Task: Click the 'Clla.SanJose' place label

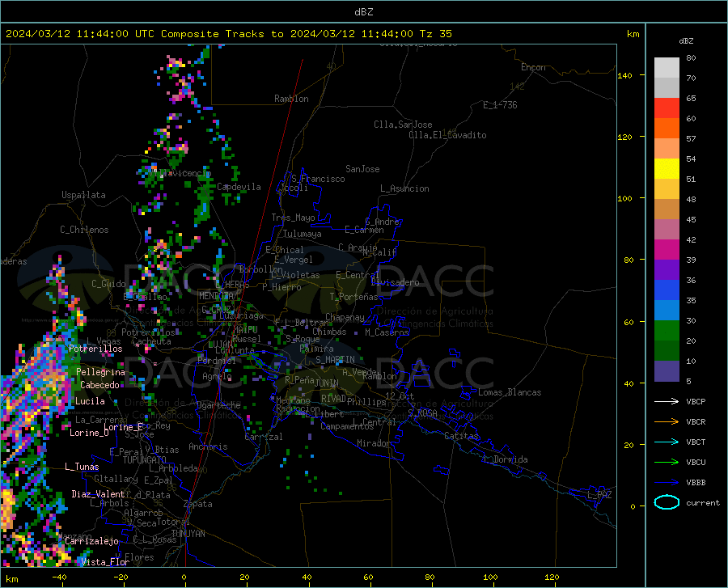Action: (403, 125)
